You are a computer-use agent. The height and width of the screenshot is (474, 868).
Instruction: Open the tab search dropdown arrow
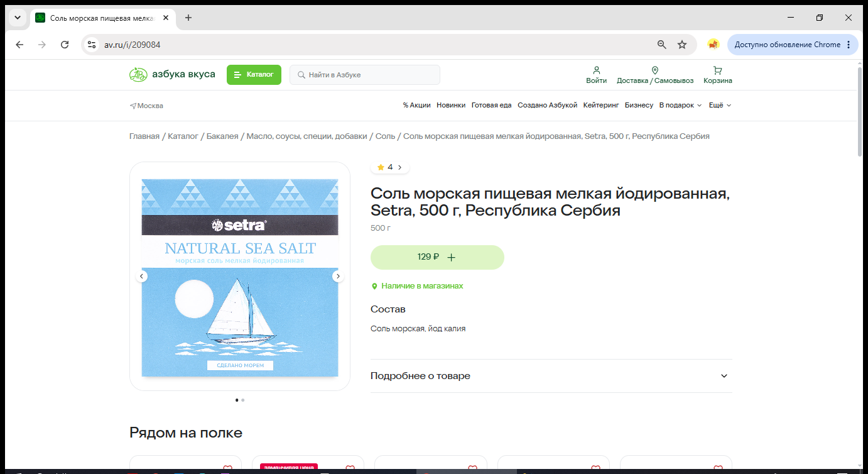point(18,18)
